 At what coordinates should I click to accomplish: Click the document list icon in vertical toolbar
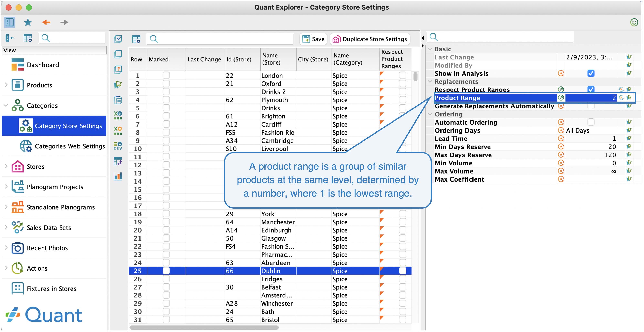[x=118, y=100]
